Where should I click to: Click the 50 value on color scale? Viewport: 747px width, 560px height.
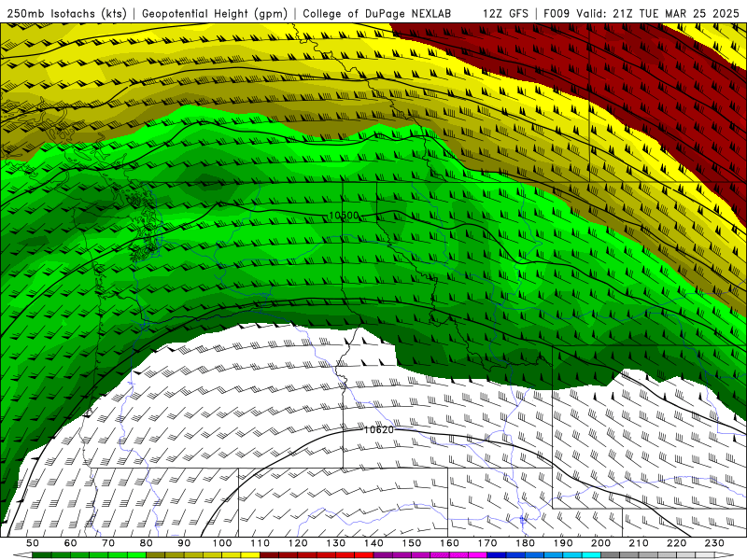(33, 543)
